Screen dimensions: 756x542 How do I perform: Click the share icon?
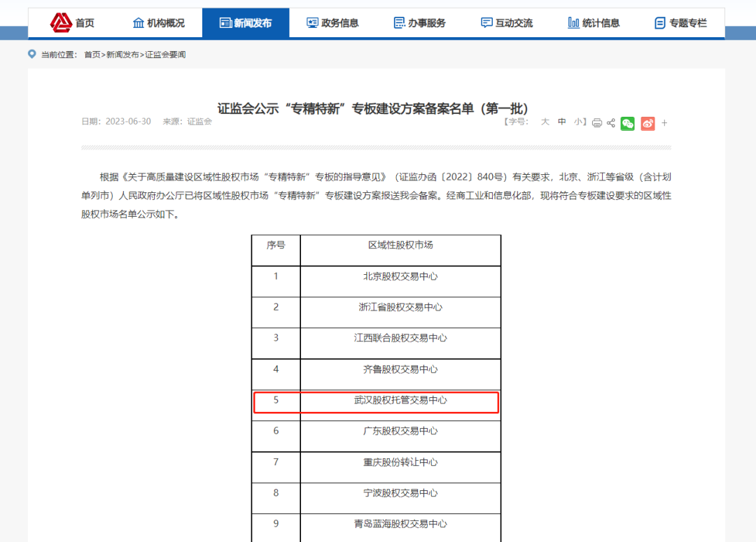tap(611, 123)
